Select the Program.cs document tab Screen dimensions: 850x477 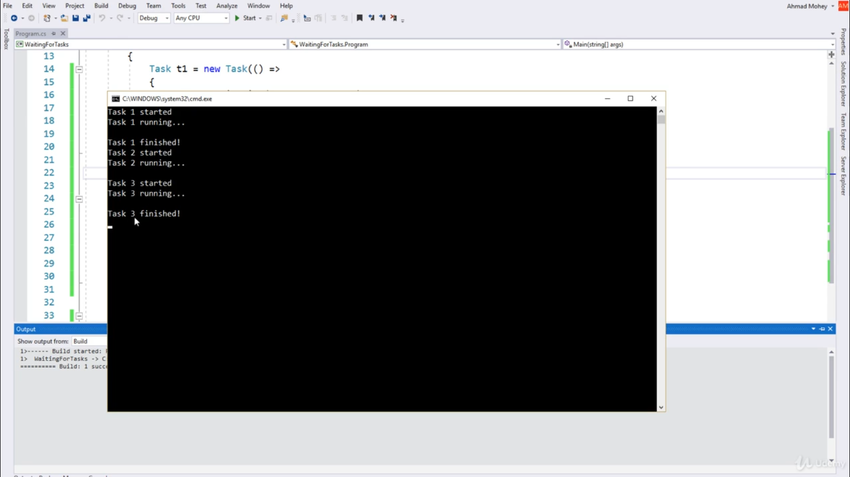[x=31, y=34]
